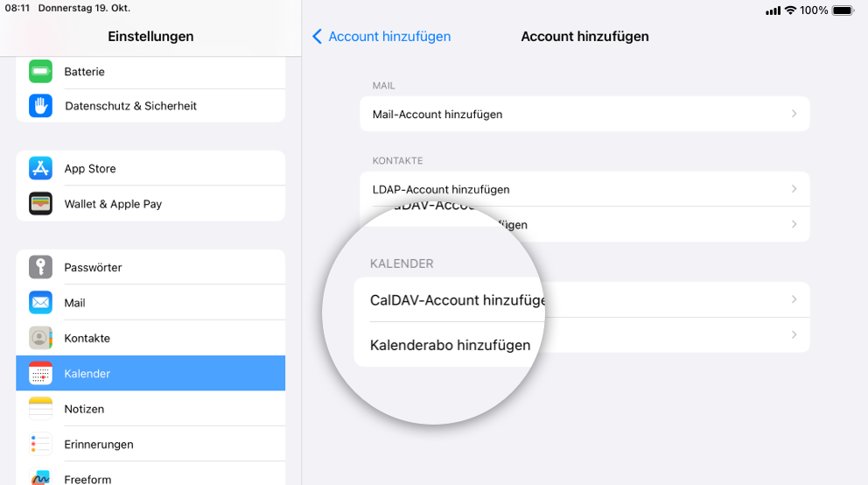This screenshot has width=868, height=485.
Task: Tap the blue Mail envelope icon
Action: pos(40,302)
